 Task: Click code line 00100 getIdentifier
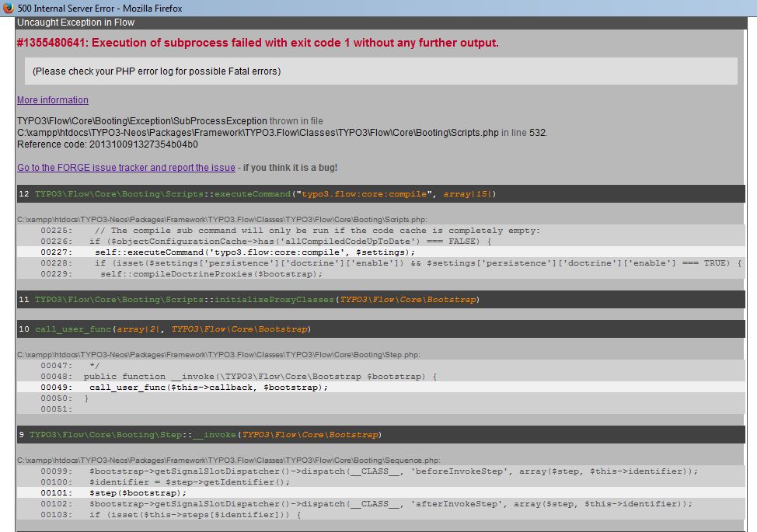click(381, 482)
